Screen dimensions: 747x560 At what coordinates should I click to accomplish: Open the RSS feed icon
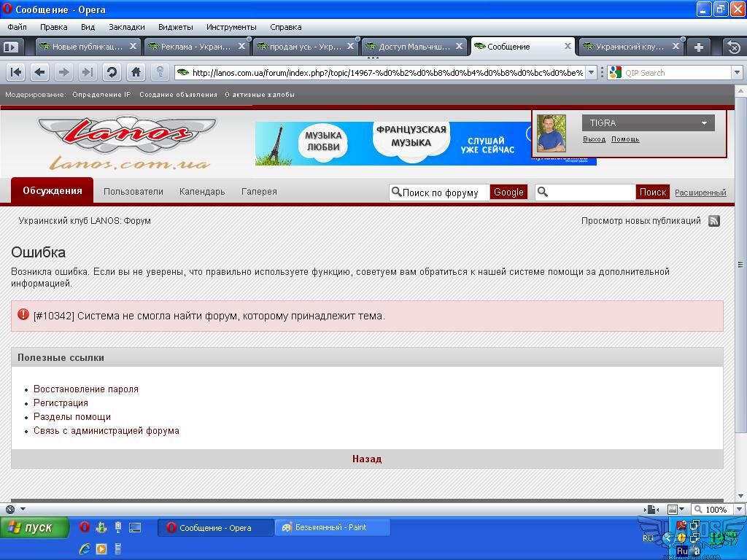[x=714, y=221]
